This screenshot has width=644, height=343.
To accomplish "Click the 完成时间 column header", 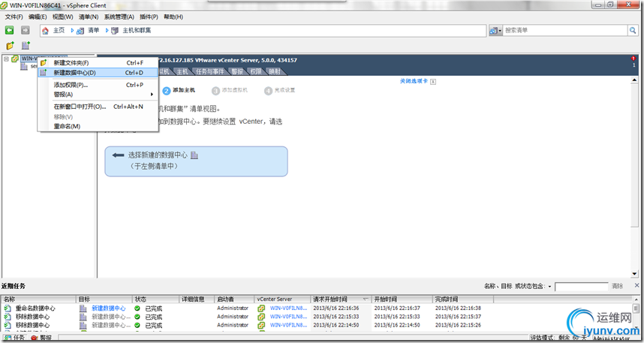I will coord(463,299).
